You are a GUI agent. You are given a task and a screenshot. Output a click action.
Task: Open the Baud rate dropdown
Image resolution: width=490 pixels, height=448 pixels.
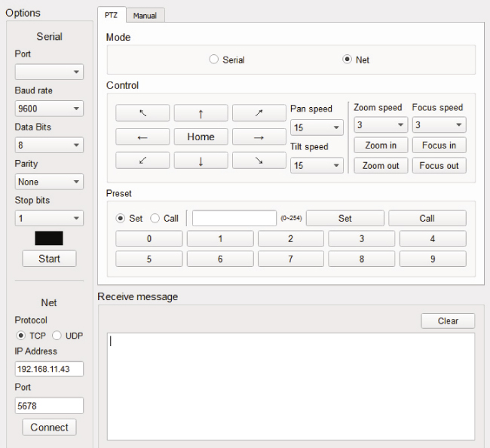(49, 109)
